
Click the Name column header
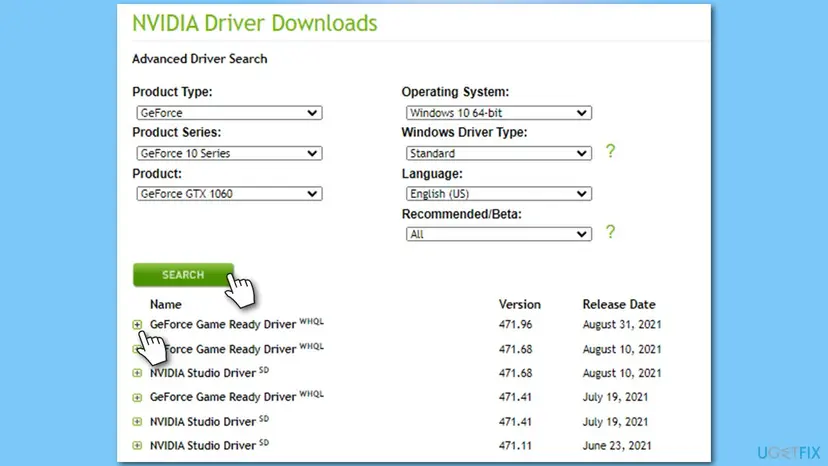coord(166,304)
